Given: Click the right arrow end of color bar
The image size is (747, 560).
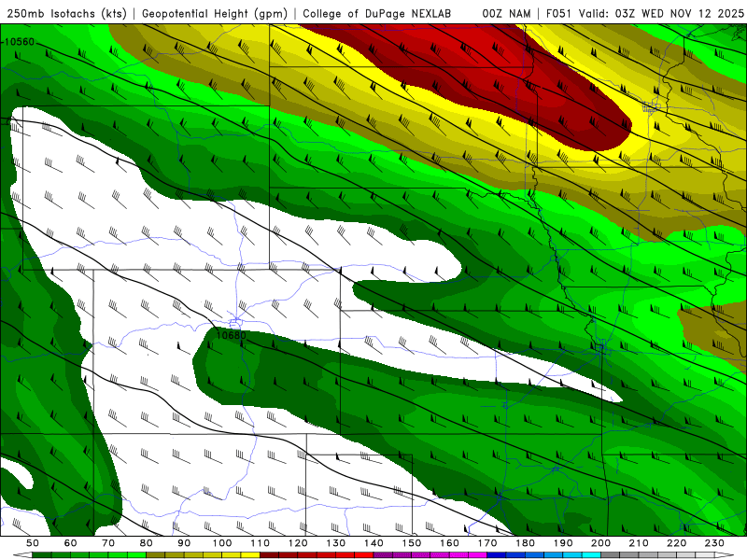Looking at the screenshot, I should 725,555.
